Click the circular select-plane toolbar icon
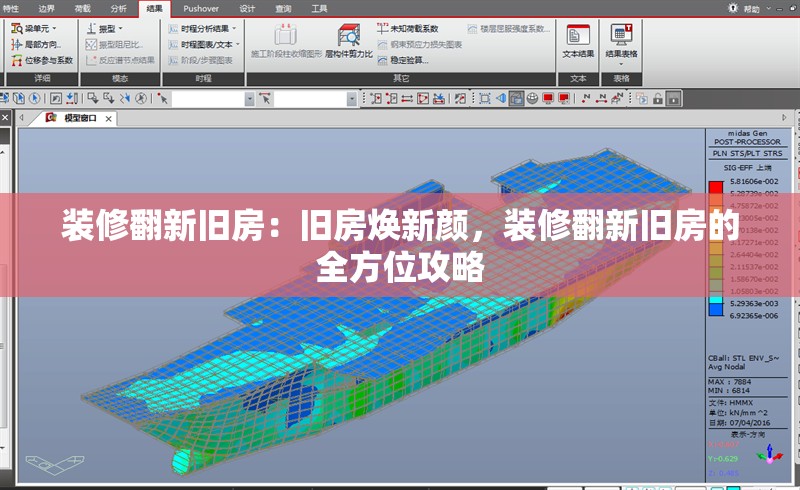This screenshot has height=490, width=800. (141, 98)
